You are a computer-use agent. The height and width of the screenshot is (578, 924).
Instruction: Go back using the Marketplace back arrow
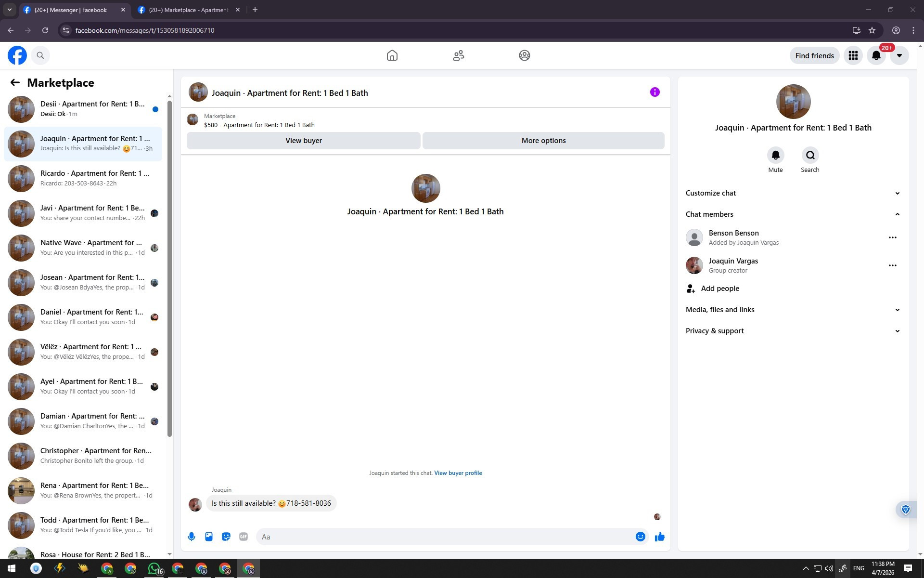click(x=15, y=82)
